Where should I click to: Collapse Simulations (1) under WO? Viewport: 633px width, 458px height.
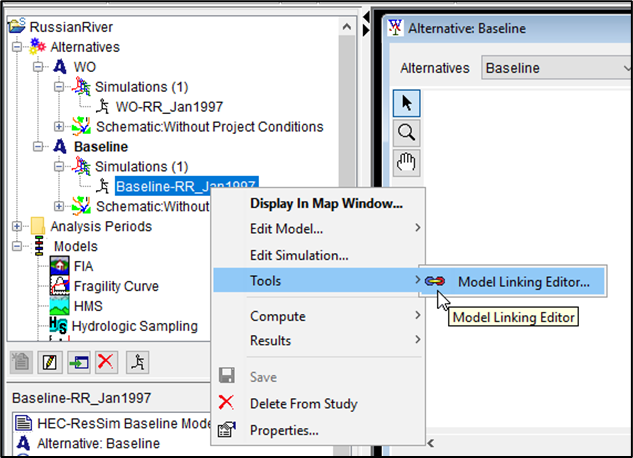click(59, 87)
